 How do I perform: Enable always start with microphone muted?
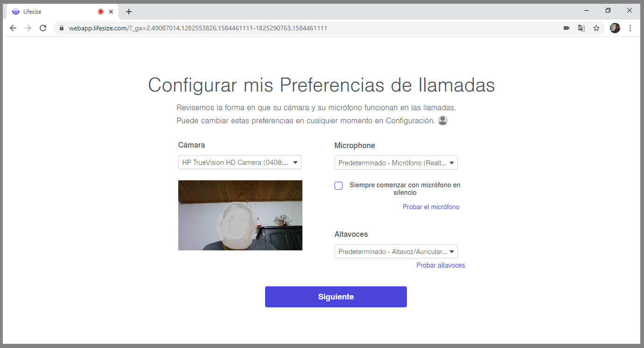coord(339,185)
